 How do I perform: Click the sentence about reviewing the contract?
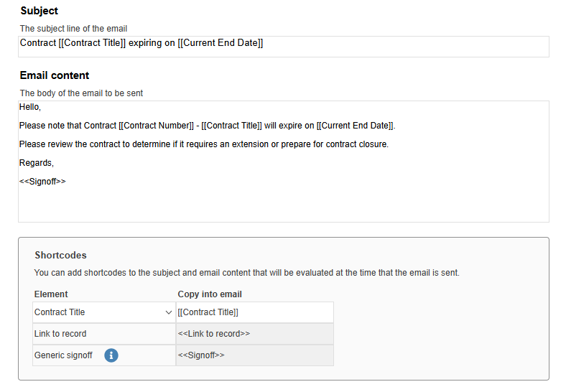click(204, 144)
